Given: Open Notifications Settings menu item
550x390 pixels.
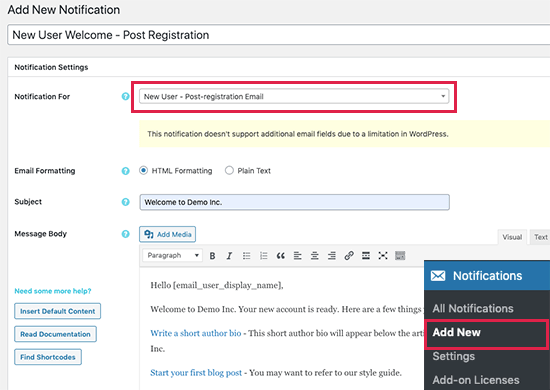Looking at the screenshot, I should click(454, 356).
